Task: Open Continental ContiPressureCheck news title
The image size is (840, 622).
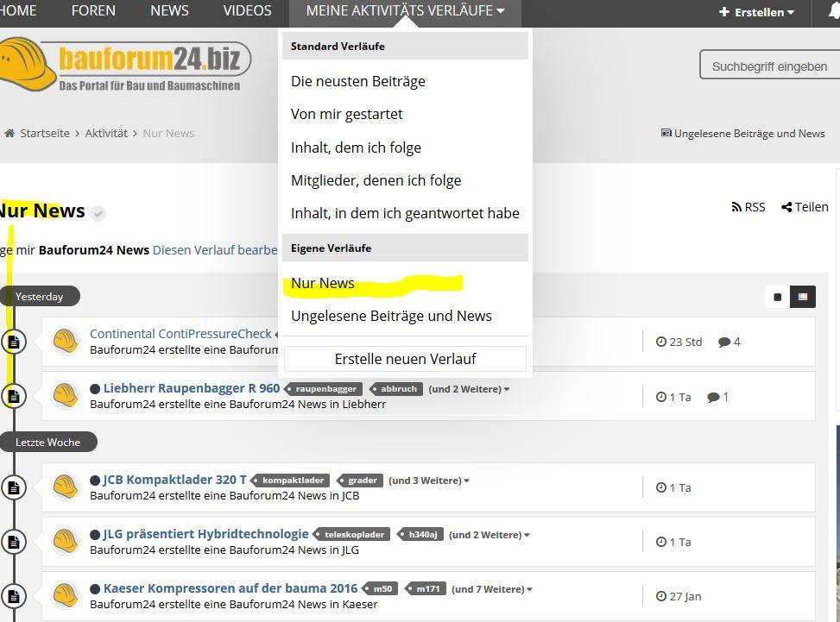Action: [x=181, y=334]
